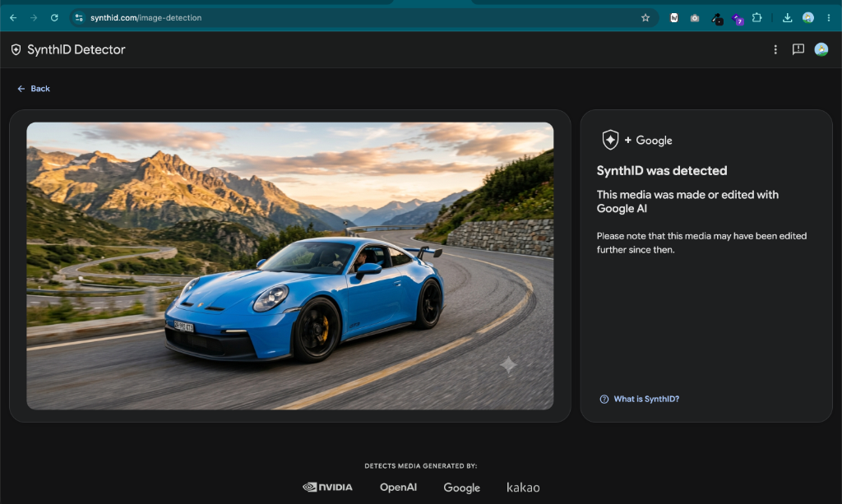Image resolution: width=842 pixels, height=504 pixels.
Task: Click the camera extension icon
Action: coord(695,18)
